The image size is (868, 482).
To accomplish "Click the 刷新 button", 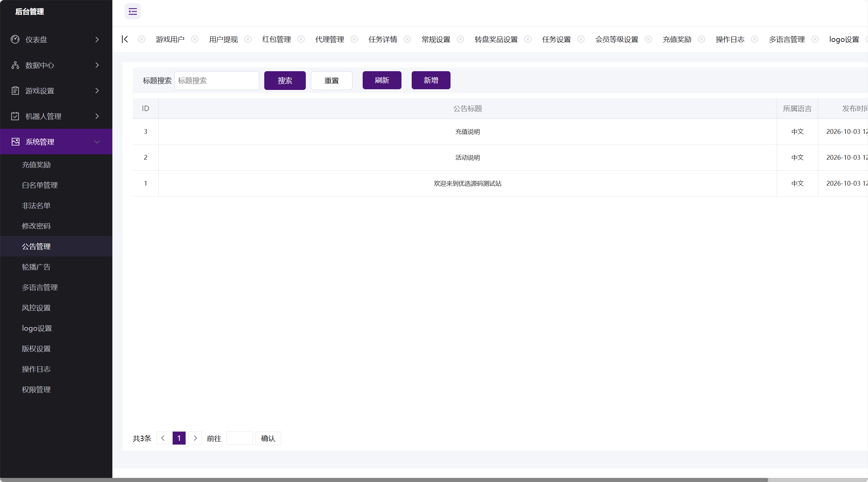I will (382, 80).
